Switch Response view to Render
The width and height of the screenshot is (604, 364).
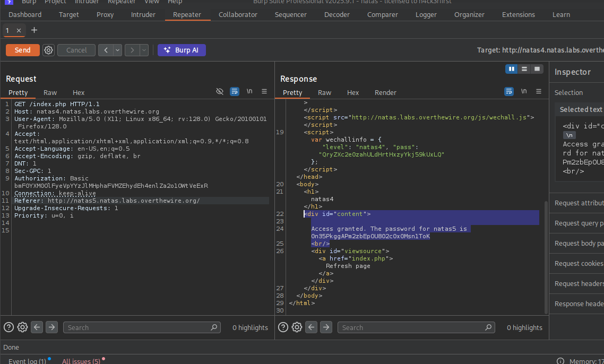385,92
